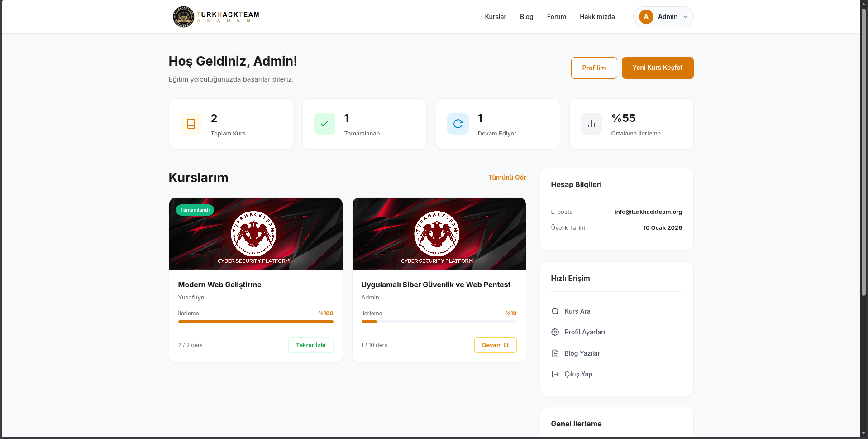Click the bar chart Ortalama İlerleme icon
Screen dimensions: 868x439
coord(591,124)
